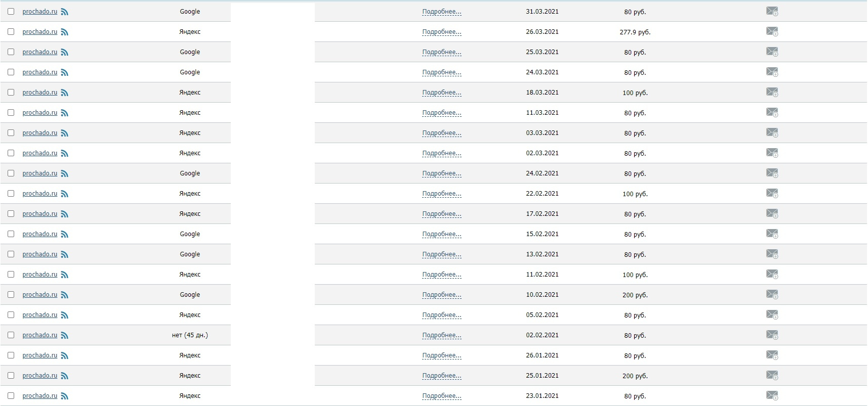Select RSS icon beside 18.03.2021 row's site
Image resolution: width=868 pixels, height=406 pixels.
(64, 93)
